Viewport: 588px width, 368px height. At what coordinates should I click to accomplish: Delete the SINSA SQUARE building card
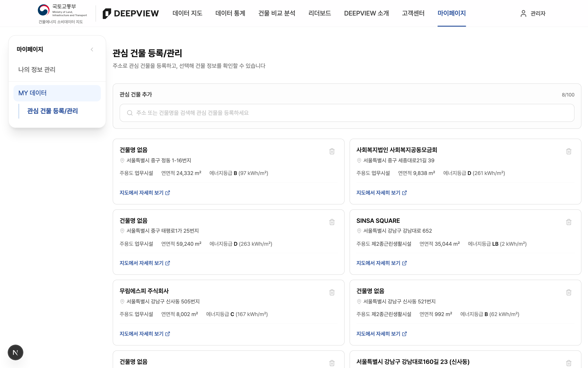coord(569,222)
